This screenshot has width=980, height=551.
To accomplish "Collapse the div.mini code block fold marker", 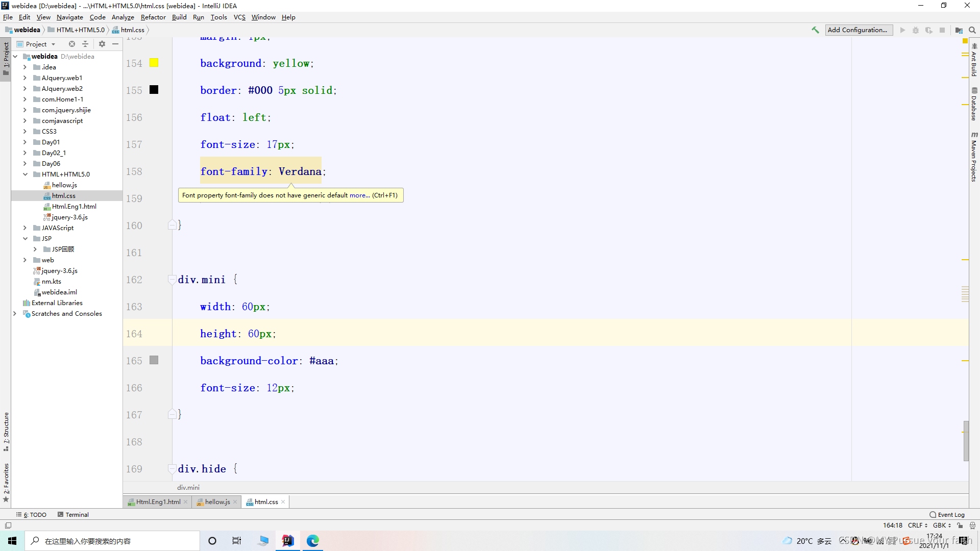I will [x=172, y=280].
